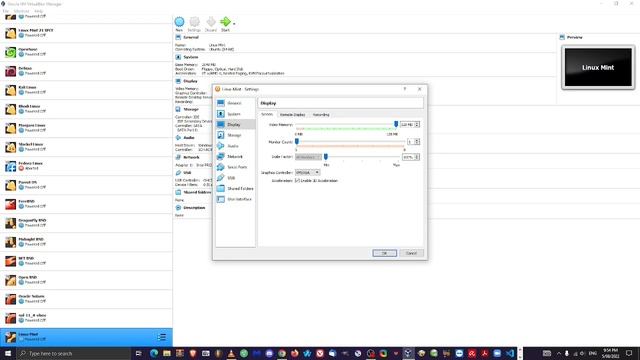Collapse the Description section in details pane

tap(194, 208)
